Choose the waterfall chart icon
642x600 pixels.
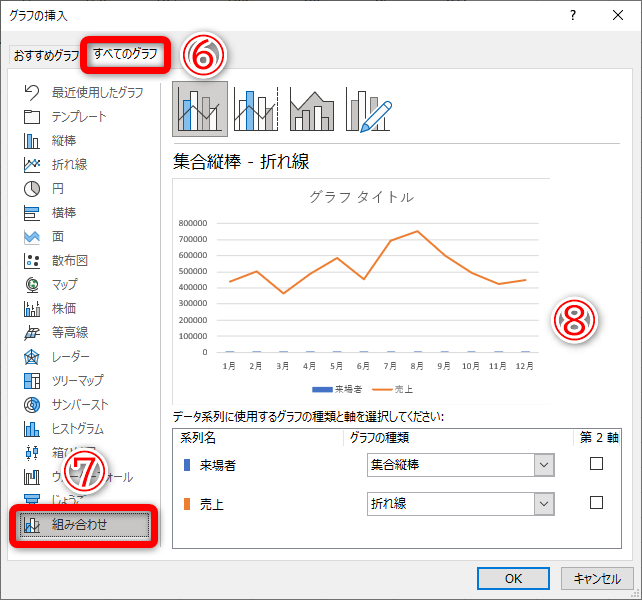tap(32, 477)
